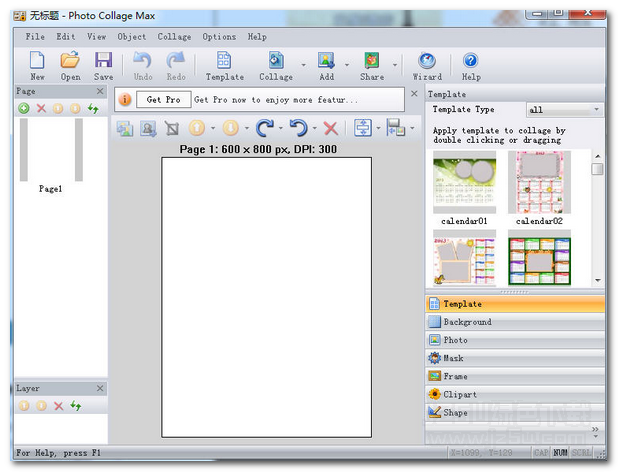Close the Page panel

click(100, 91)
